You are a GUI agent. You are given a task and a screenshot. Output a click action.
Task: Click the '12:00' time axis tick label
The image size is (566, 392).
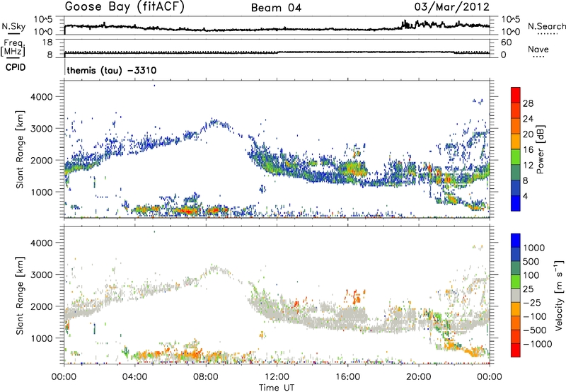pyautogui.click(x=277, y=377)
